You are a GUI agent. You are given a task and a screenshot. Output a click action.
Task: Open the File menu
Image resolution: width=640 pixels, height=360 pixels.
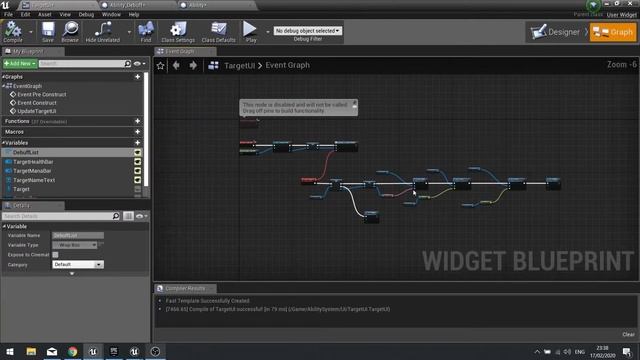(8, 14)
